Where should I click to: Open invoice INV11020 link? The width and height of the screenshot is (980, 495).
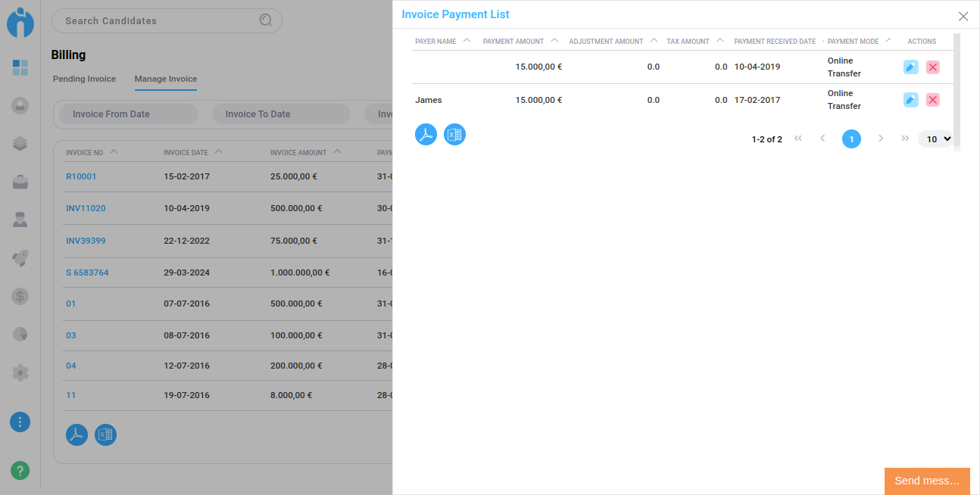click(86, 208)
